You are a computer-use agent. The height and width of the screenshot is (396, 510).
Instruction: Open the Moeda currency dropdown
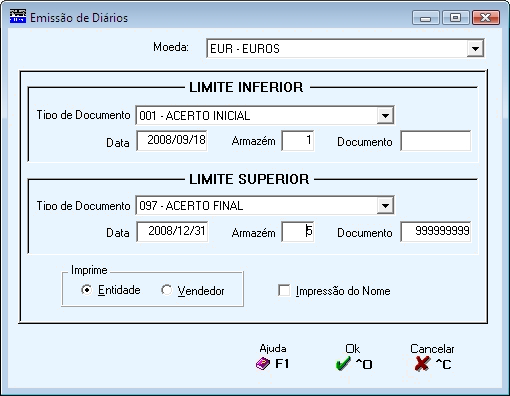[x=475, y=49]
